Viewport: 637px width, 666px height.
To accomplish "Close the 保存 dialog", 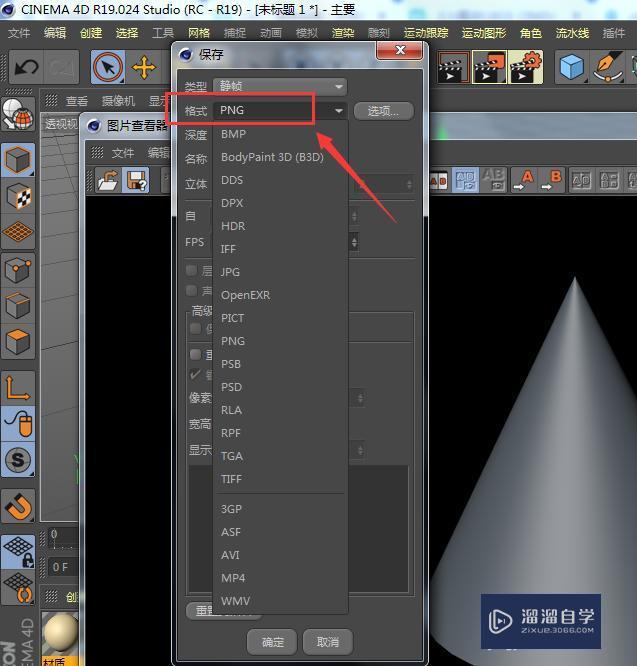I will (x=400, y=50).
